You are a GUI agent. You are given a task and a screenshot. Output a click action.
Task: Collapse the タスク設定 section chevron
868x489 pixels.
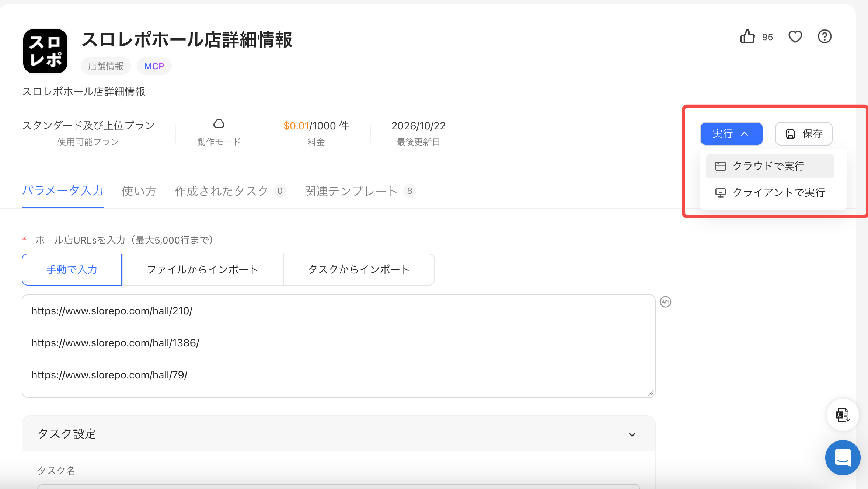click(632, 434)
